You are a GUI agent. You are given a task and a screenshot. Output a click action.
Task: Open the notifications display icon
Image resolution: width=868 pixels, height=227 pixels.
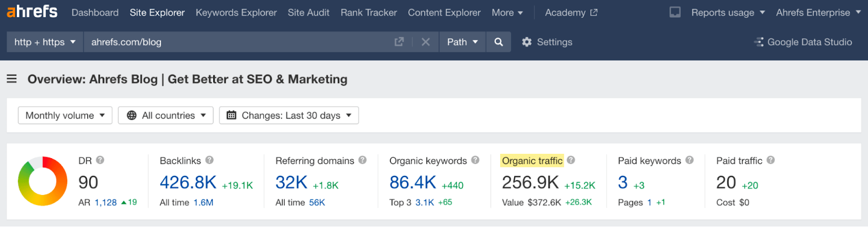click(675, 12)
